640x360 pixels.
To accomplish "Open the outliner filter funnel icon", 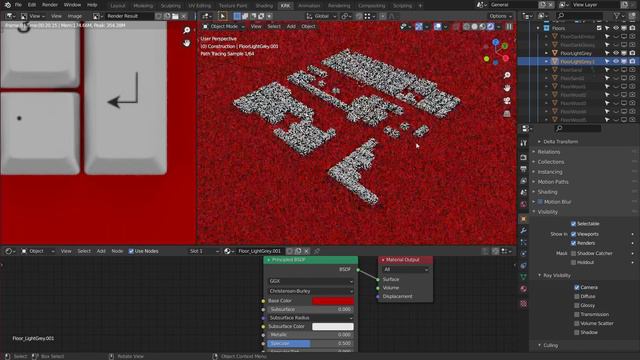I will (x=617, y=16).
